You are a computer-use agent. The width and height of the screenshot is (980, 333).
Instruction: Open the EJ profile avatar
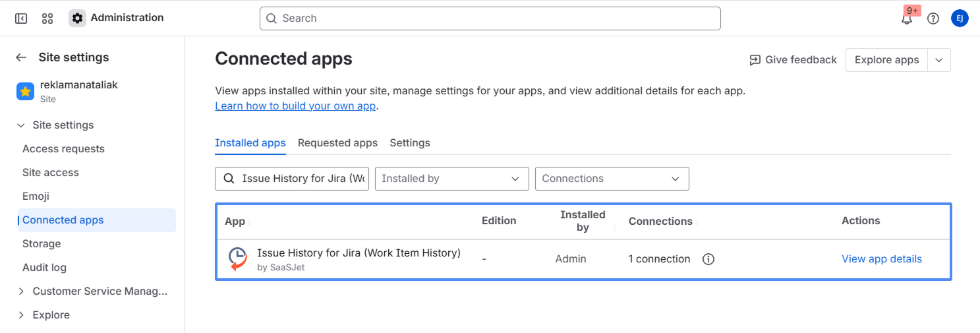coord(960,18)
